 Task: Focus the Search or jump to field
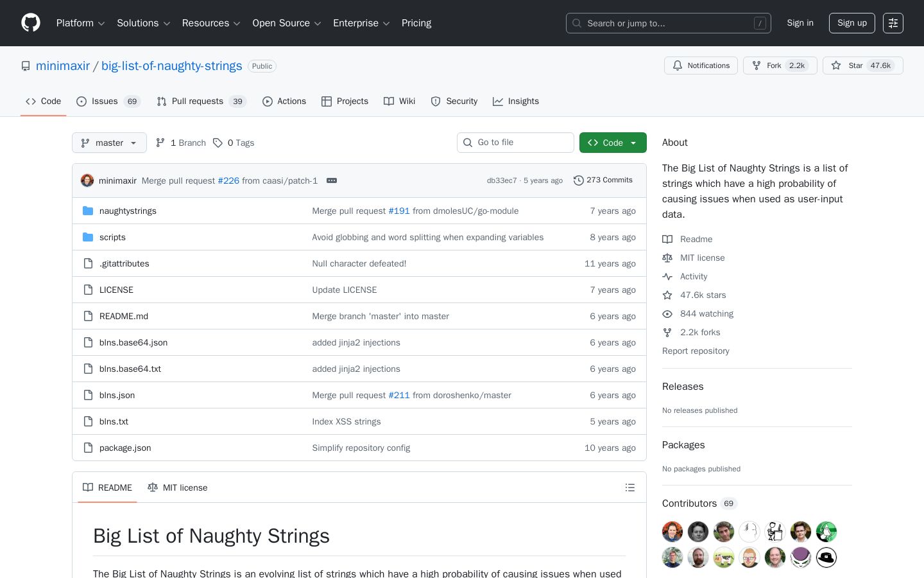click(668, 23)
